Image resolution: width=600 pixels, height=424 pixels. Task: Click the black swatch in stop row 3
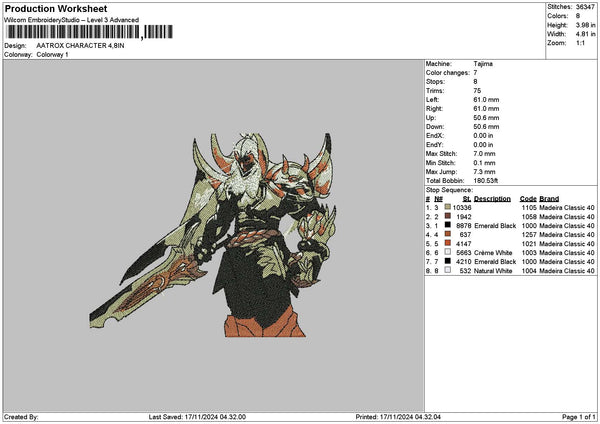[447, 225]
